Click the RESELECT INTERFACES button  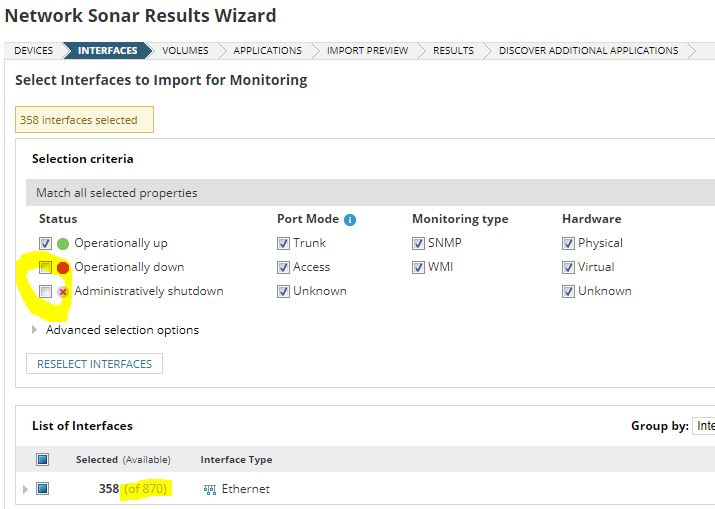click(x=94, y=364)
